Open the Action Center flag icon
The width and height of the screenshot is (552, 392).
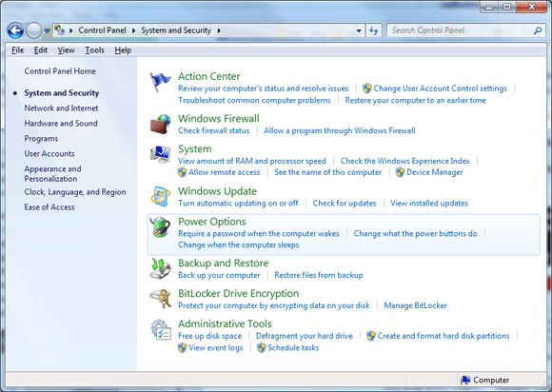(160, 82)
